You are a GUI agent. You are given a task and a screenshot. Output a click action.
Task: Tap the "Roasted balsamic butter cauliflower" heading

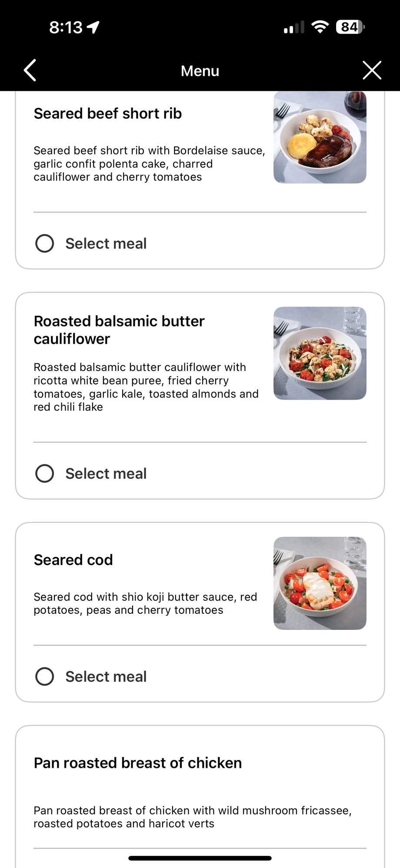point(119,330)
